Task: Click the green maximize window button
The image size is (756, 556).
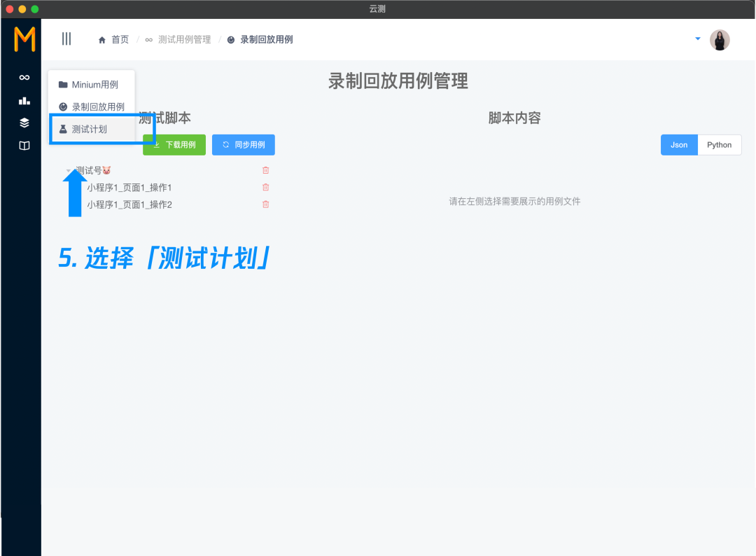Action: pyautogui.click(x=35, y=9)
